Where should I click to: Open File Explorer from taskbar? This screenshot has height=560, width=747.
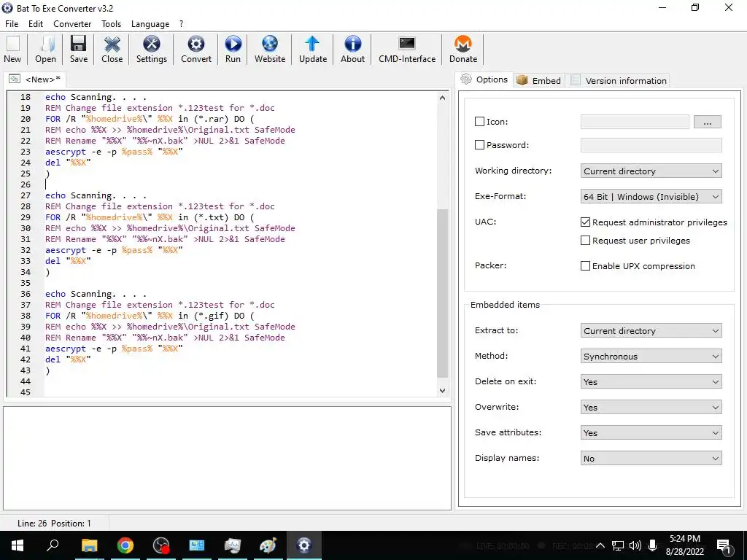click(x=89, y=545)
